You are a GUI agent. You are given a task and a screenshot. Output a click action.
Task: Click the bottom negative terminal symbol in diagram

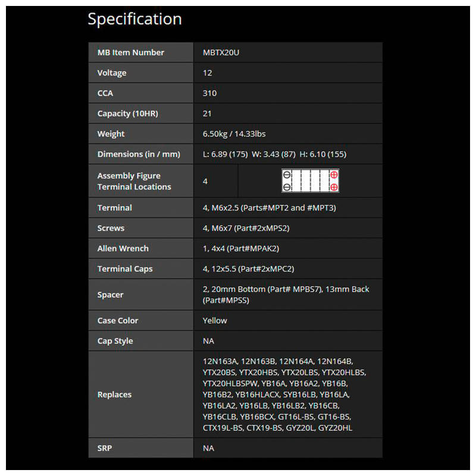[287, 187]
